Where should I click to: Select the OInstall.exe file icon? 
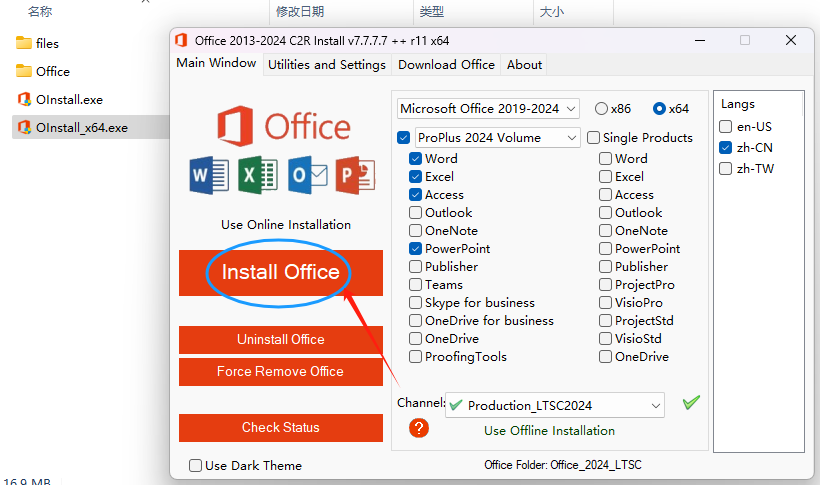pos(24,99)
